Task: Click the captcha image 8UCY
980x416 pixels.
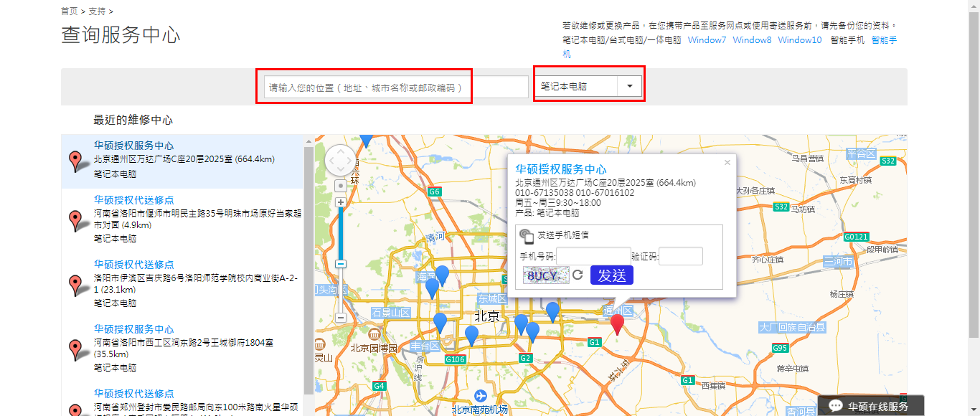Action: [545, 275]
